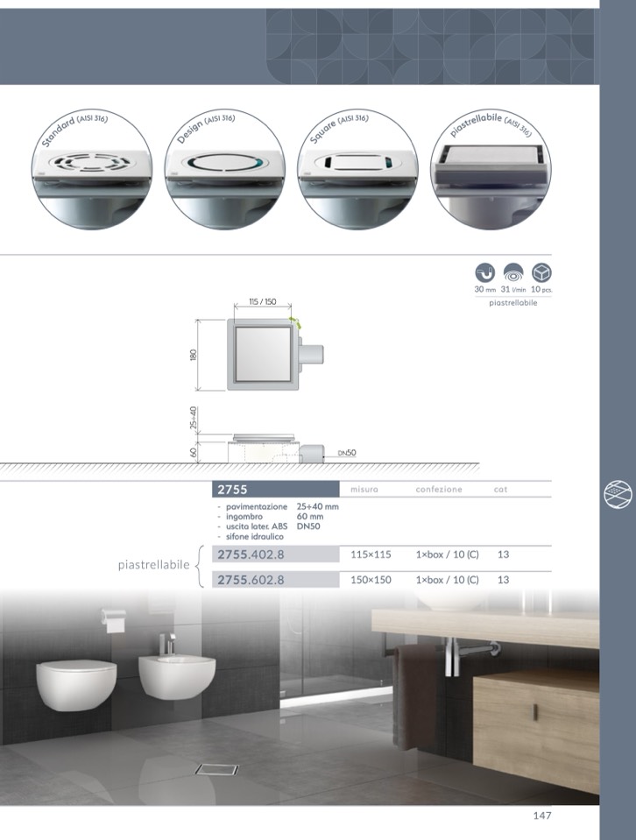This screenshot has width=636, height=840.
Task: Select the piastrellabile (AISI 316) grate image
Action: coord(490,171)
